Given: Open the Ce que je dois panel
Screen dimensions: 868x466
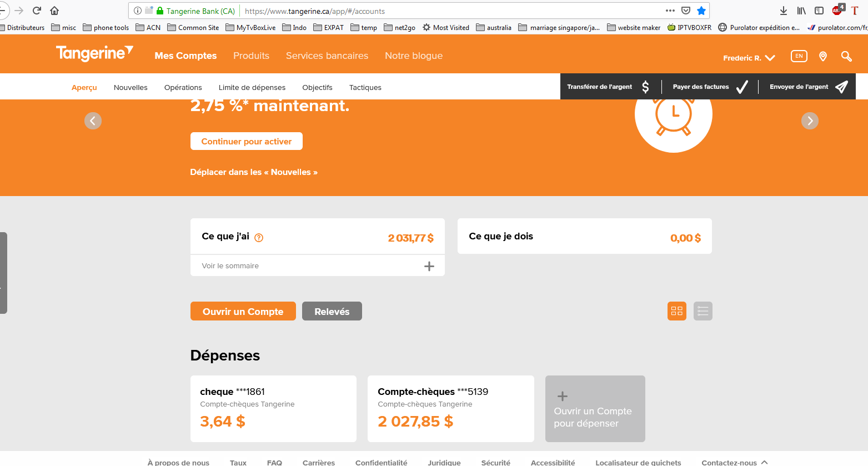Looking at the screenshot, I should [x=585, y=236].
